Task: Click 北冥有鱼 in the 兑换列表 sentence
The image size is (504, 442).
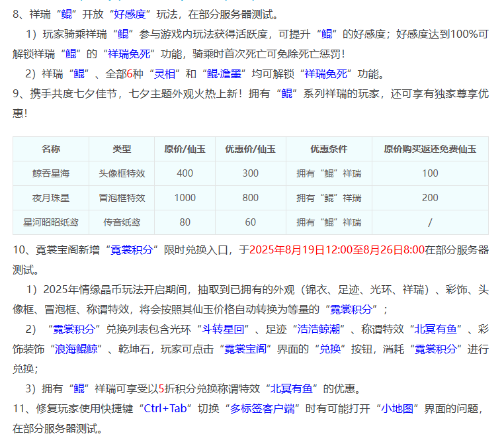Action: click(435, 329)
